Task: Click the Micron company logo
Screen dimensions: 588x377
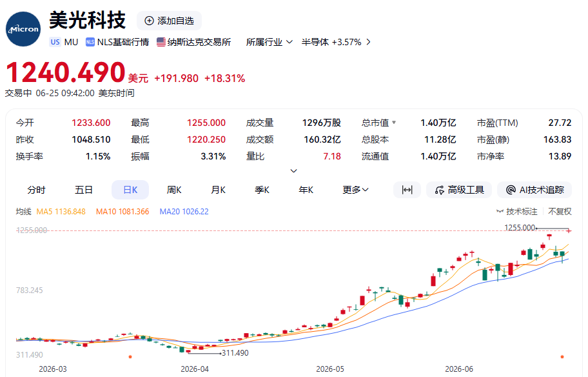Action: pos(23,29)
